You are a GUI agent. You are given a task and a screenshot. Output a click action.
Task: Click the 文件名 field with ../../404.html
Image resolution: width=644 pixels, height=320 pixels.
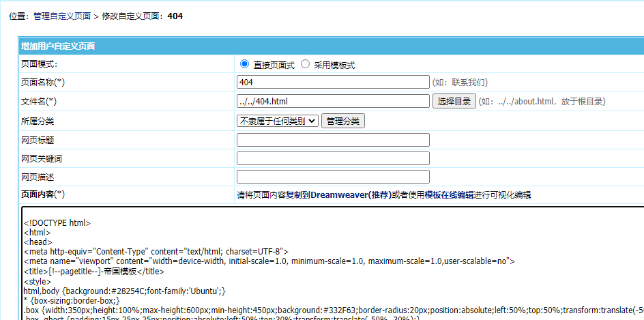[x=333, y=101]
